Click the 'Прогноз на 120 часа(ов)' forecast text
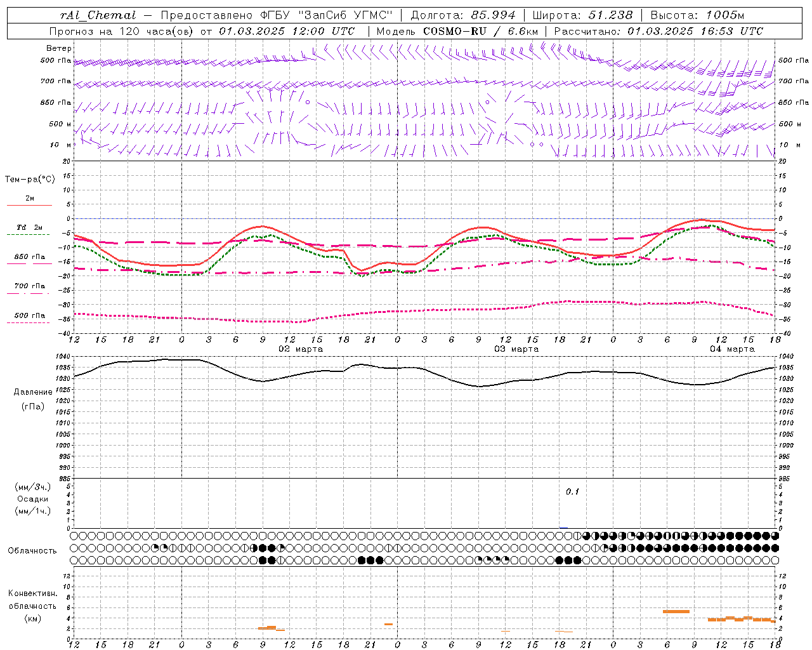This screenshot has height=650, width=812. [x=121, y=31]
